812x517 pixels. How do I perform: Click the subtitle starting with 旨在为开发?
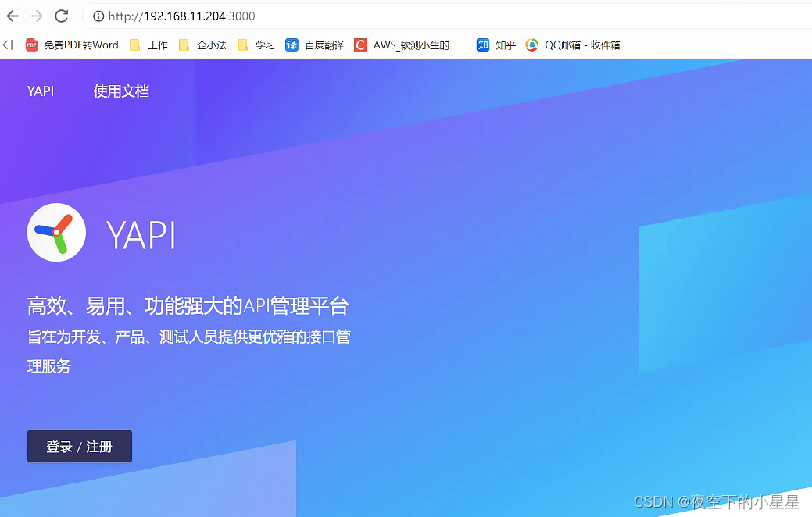click(189, 351)
